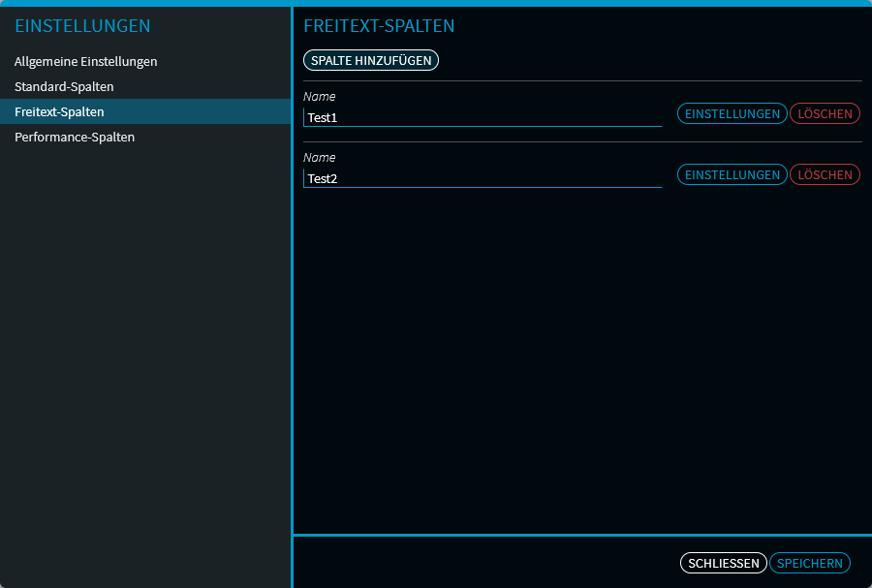Select the Freitext-Spalten sidebar entry
This screenshot has height=588, width=872.
tap(59, 112)
